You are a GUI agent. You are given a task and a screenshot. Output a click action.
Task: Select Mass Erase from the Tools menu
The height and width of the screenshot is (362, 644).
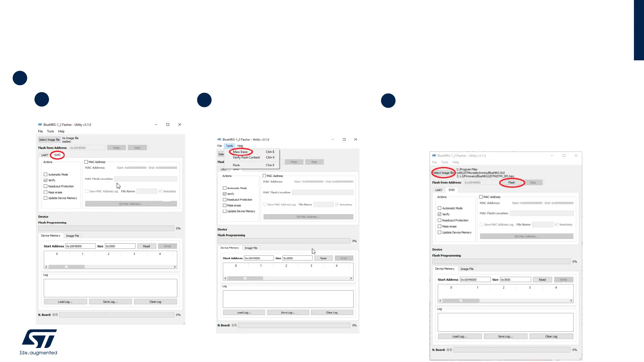point(240,152)
